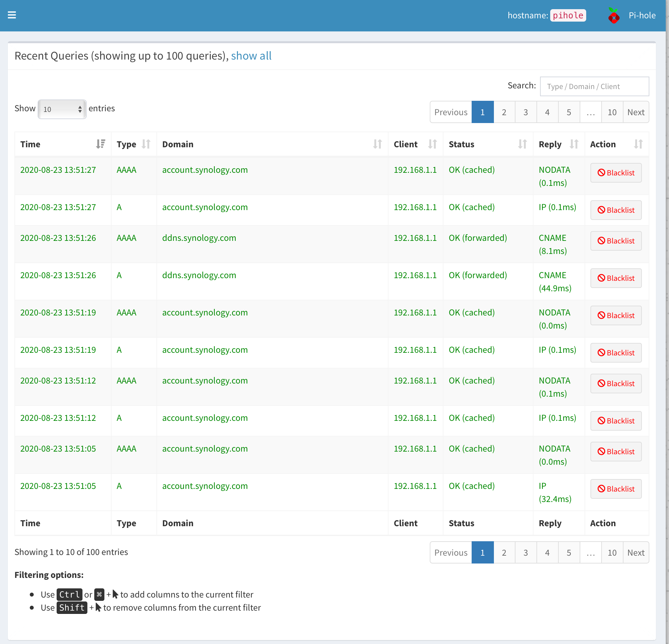Viewport: 669px width, 644px height.
Task: Go to page 4 in top pagination
Action: [x=547, y=112]
